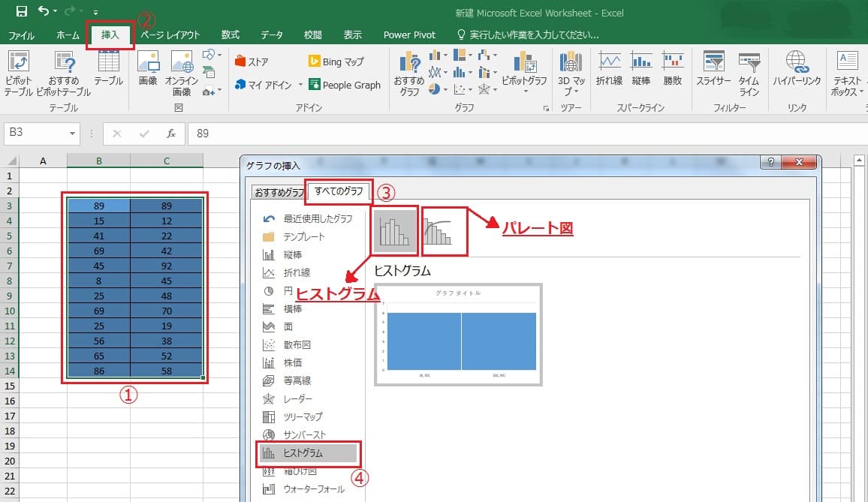Open the Page Layout ribbon tab
868x502 pixels.
(170, 35)
